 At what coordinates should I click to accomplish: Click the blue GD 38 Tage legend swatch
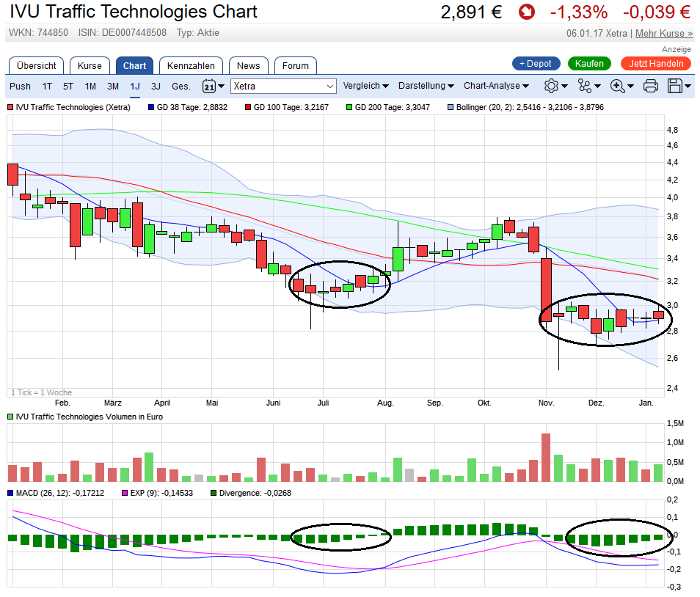tap(151, 107)
